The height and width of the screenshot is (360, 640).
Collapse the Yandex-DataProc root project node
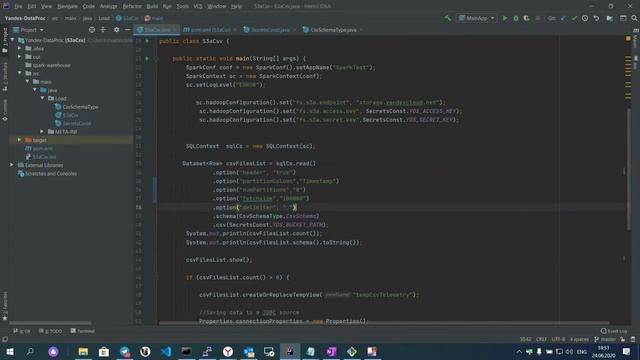[x=12, y=40]
